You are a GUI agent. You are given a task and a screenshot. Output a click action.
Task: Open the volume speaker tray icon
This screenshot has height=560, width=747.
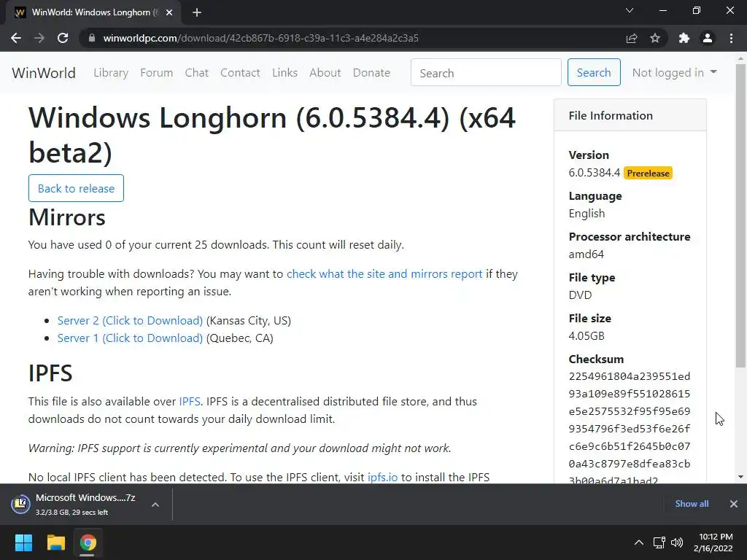677,542
